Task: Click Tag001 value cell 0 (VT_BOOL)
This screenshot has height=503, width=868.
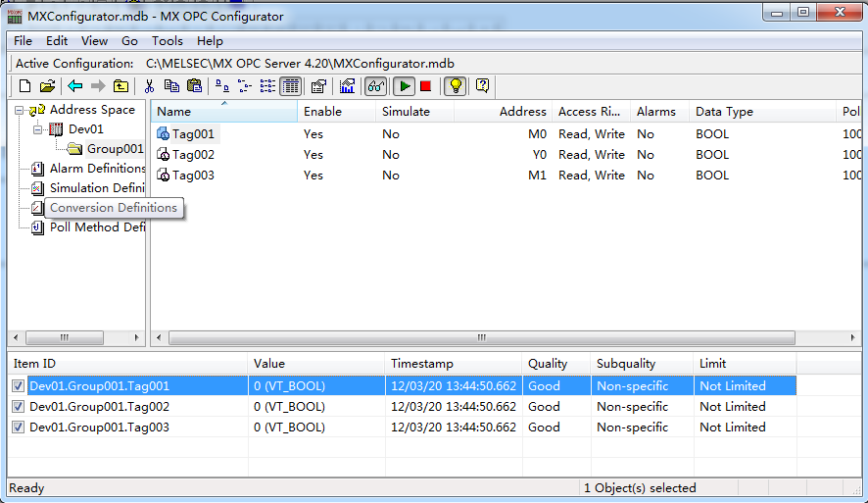Action: pyautogui.click(x=316, y=386)
